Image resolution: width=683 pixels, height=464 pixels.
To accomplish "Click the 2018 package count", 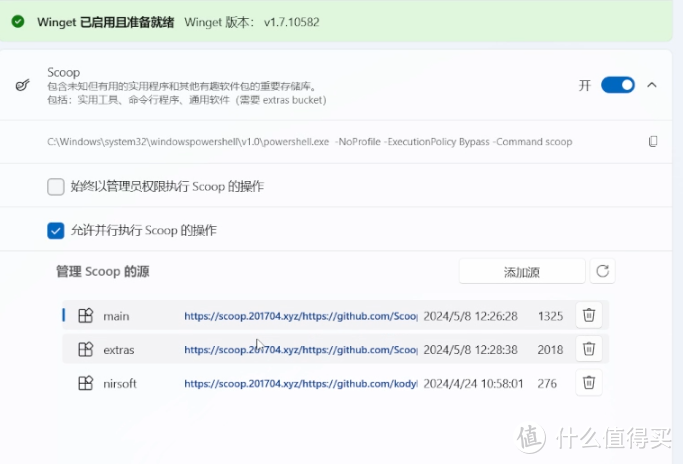I will click(x=550, y=350).
